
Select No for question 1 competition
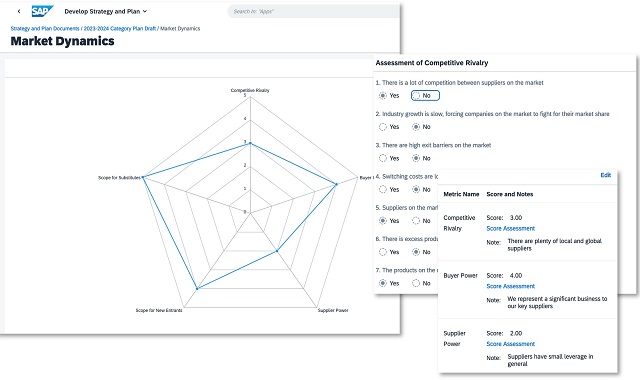tap(425, 96)
